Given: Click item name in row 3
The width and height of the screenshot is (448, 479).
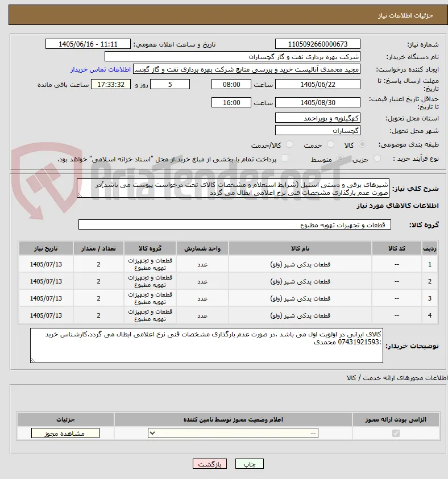Looking at the screenshot, I should pyautogui.click(x=300, y=299).
